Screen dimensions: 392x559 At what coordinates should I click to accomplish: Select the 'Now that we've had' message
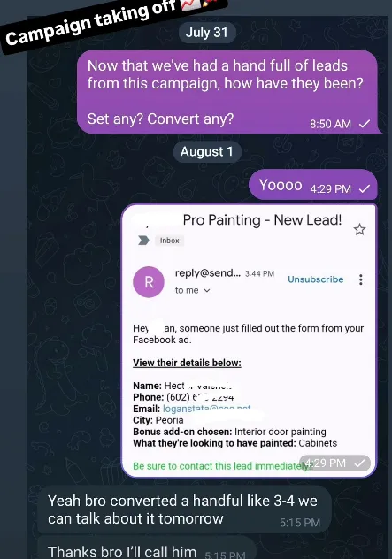pyautogui.click(x=227, y=92)
